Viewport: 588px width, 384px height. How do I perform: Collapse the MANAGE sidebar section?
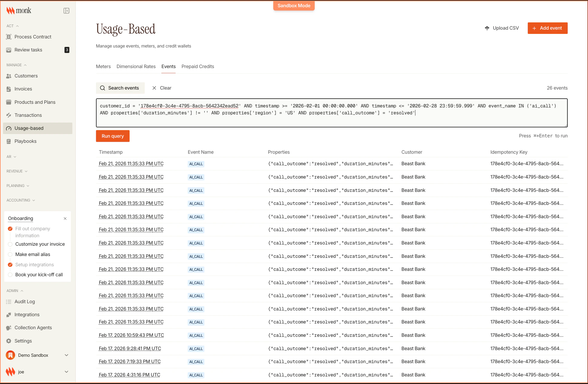coord(17,65)
